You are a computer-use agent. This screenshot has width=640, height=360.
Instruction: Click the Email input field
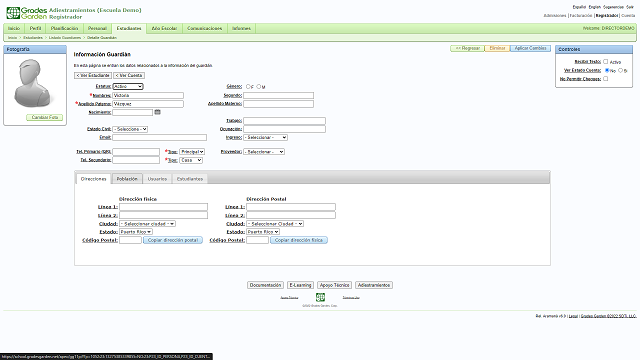pyautogui.click(x=160, y=138)
